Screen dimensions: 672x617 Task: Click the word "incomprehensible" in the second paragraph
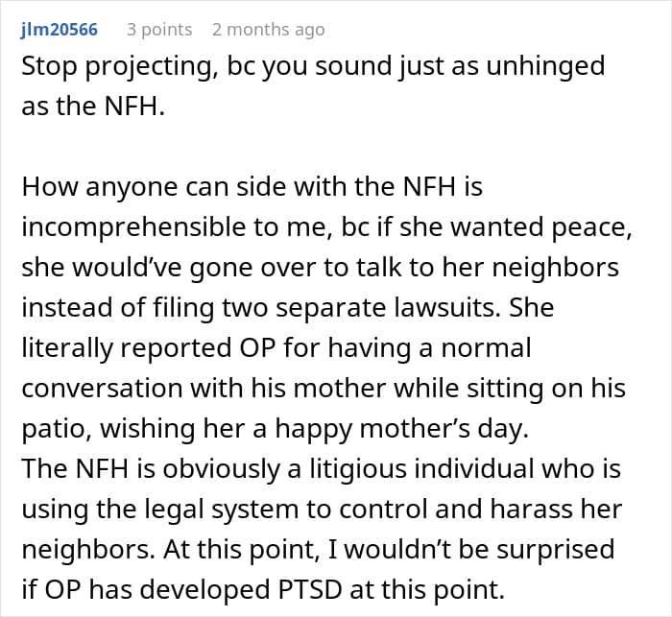point(133,227)
